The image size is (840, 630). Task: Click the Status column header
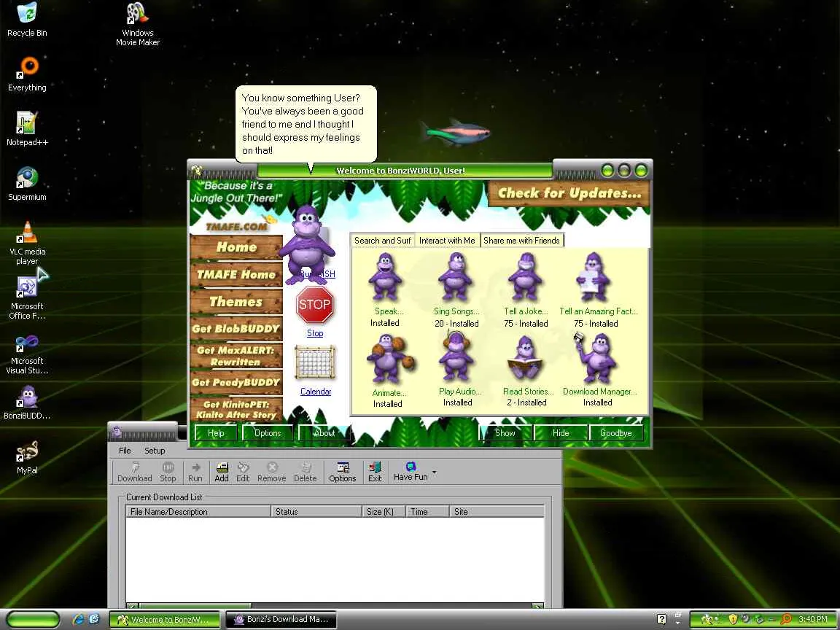316,512
